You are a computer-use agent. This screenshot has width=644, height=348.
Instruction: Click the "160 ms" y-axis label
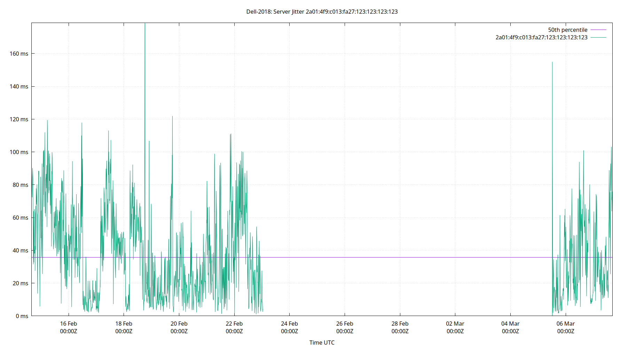[x=19, y=53]
